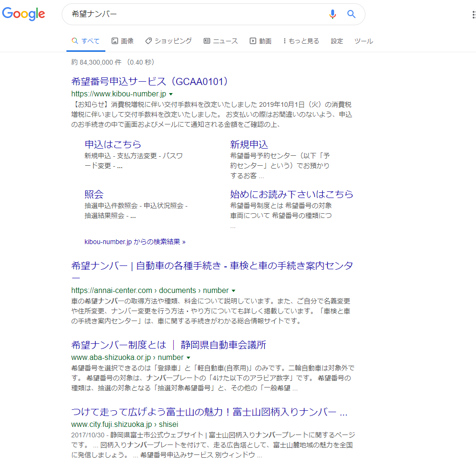Expand the もっと見る menu
Image resolution: width=476 pixels, height=463 pixels.
301,41
